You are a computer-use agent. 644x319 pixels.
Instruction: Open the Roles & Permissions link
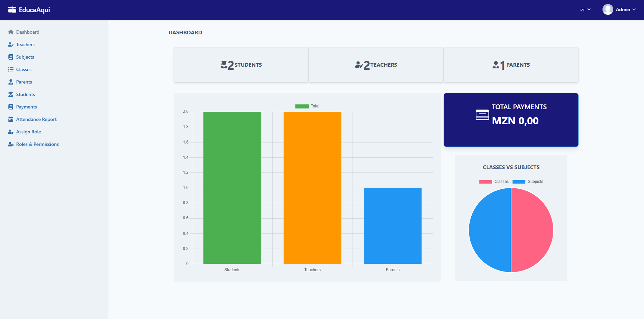tap(37, 144)
